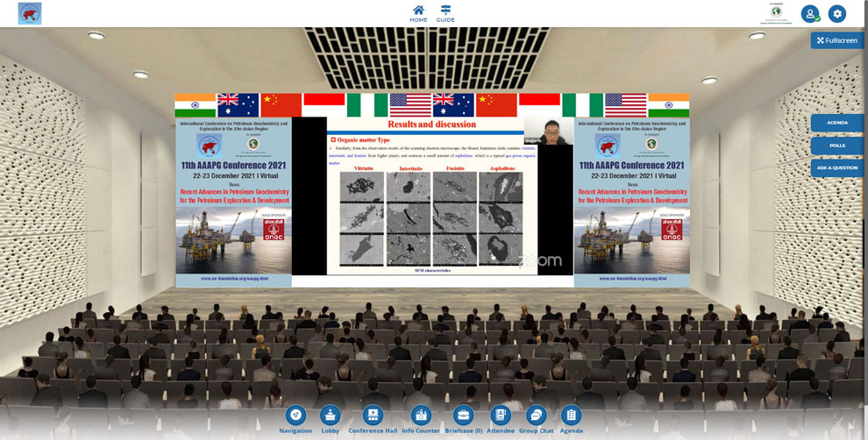The height and width of the screenshot is (440, 868).
Task: Click the AAAPG logo at top left
Action: 30,13
